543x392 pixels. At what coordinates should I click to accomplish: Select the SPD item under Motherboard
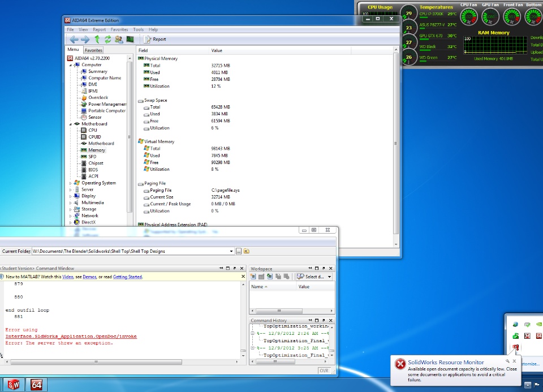point(92,157)
